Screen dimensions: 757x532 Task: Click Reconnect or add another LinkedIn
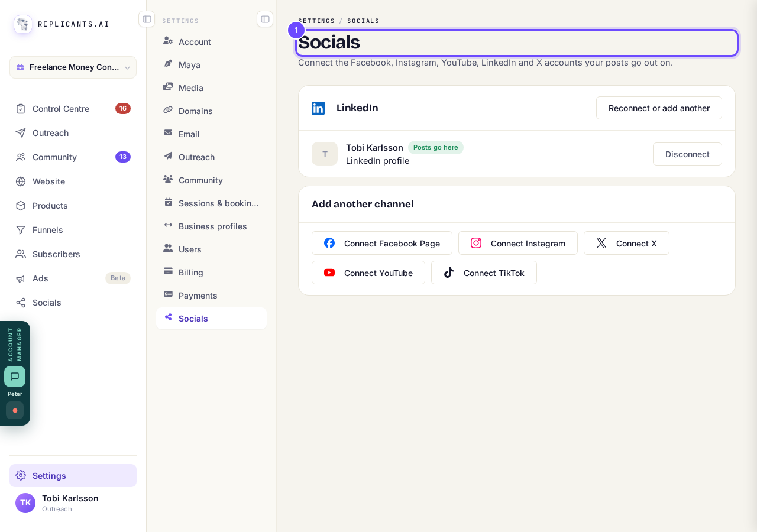[659, 108]
